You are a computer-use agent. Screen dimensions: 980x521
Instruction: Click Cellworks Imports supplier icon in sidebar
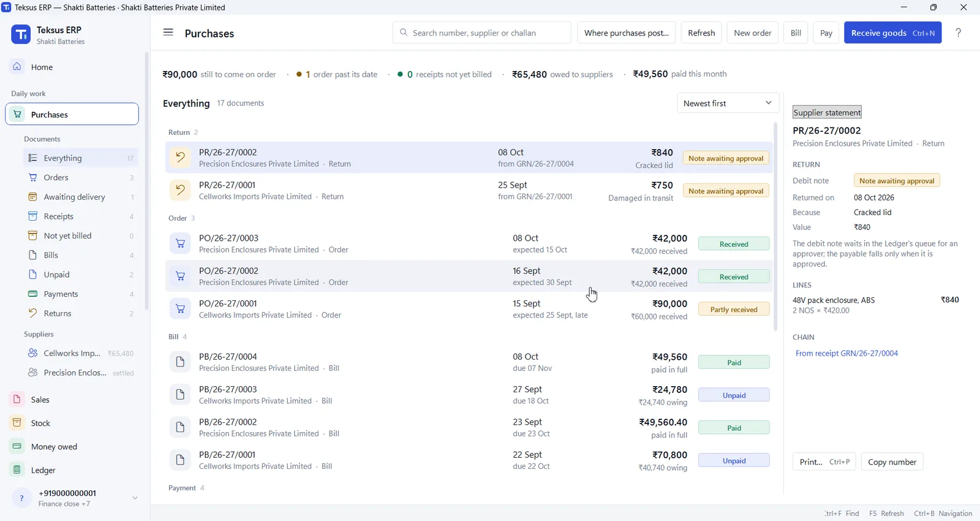(x=33, y=353)
